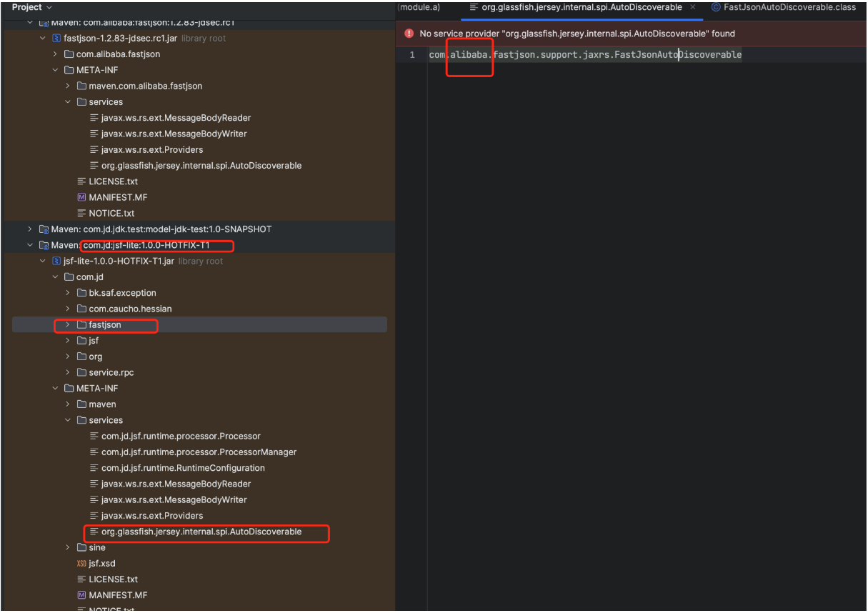Click the com.alibaba.fastjson folder icon
The image size is (868, 613).
tap(69, 54)
